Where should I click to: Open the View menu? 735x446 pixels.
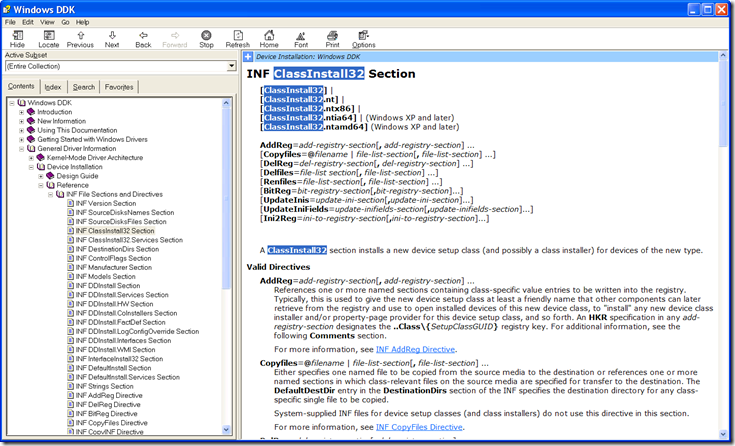point(47,21)
